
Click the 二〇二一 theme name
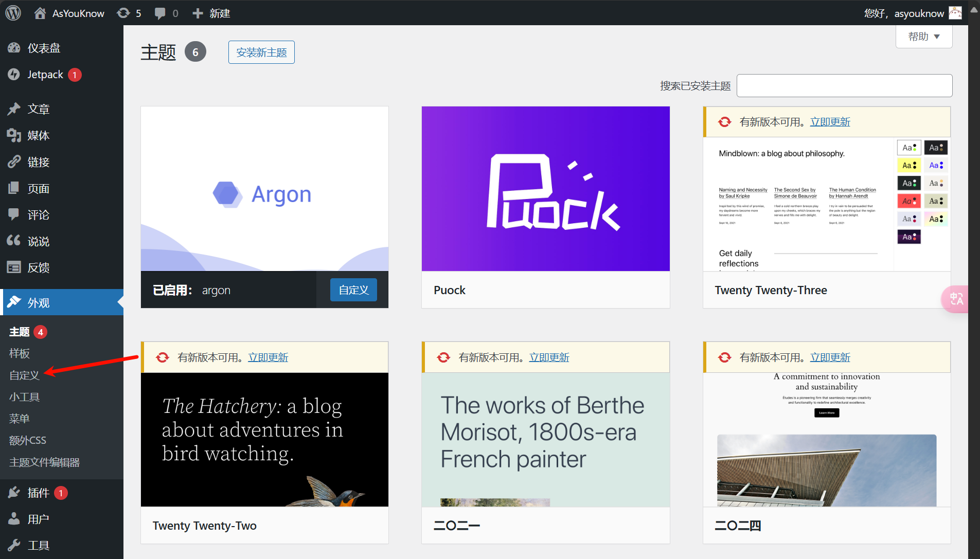tap(457, 526)
